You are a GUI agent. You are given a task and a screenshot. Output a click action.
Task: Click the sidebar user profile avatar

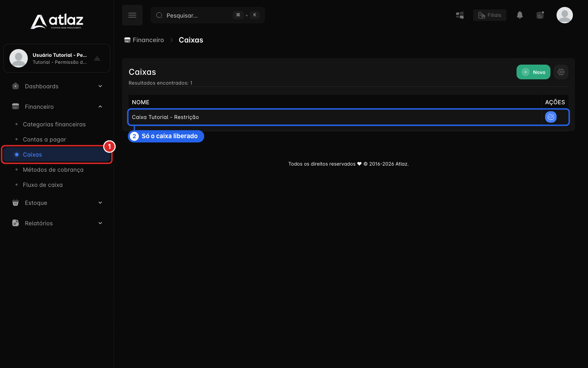(19, 58)
